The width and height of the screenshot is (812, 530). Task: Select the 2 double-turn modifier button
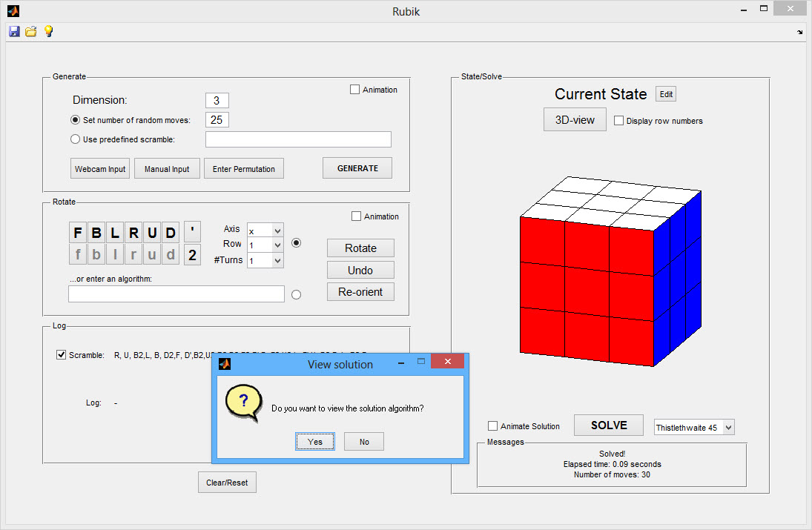click(x=193, y=255)
